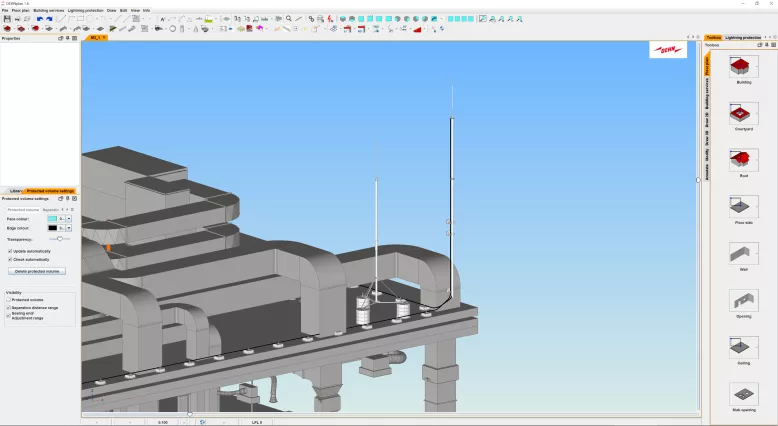Image resolution: width=778 pixels, height=426 pixels.
Task: Click the magnifier Zoom icon
Action: coord(289,19)
